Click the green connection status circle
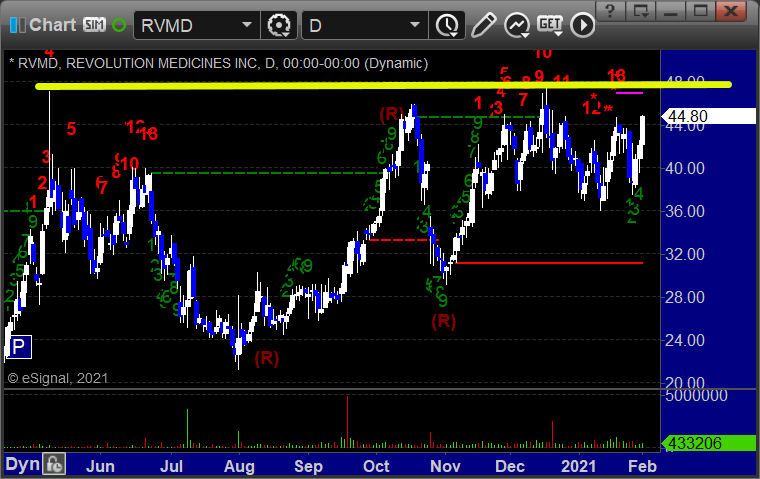 pos(119,25)
